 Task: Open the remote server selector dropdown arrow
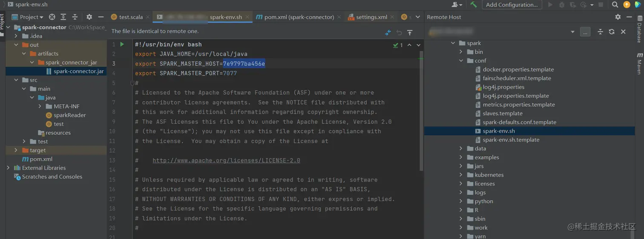(x=572, y=32)
